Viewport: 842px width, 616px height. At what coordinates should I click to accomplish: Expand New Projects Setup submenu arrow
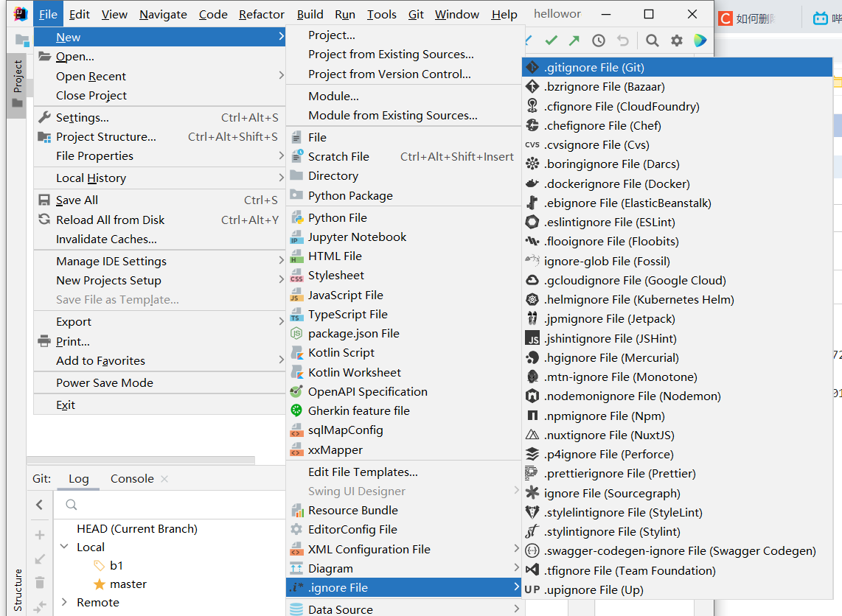[281, 280]
